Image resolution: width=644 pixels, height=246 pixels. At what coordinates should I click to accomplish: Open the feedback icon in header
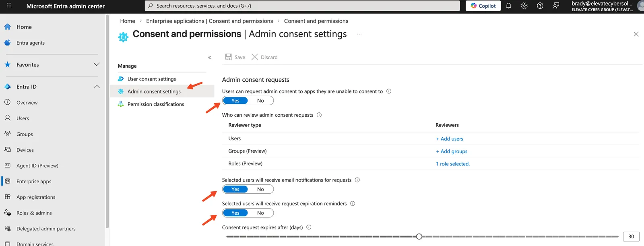[556, 6]
